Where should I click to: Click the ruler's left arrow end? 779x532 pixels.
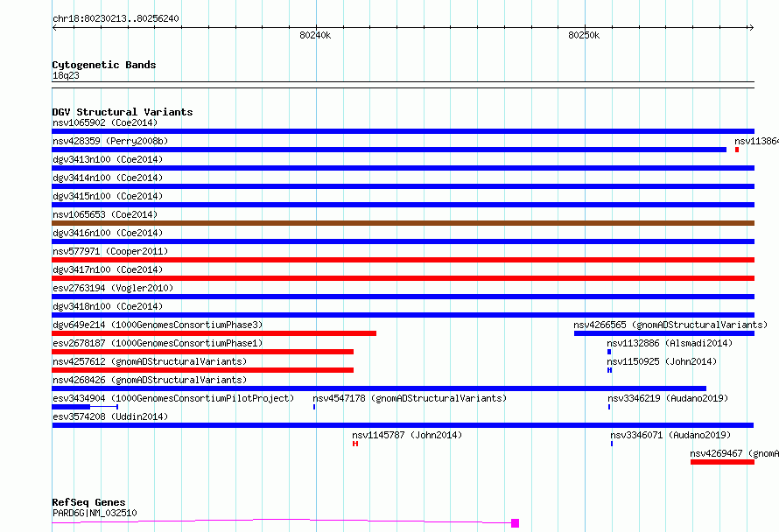point(56,27)
